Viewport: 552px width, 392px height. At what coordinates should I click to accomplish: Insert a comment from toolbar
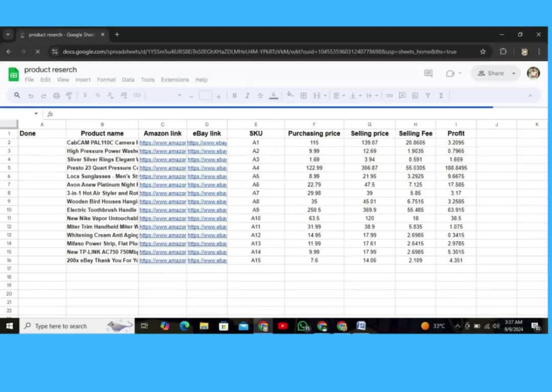coord(402,95)
